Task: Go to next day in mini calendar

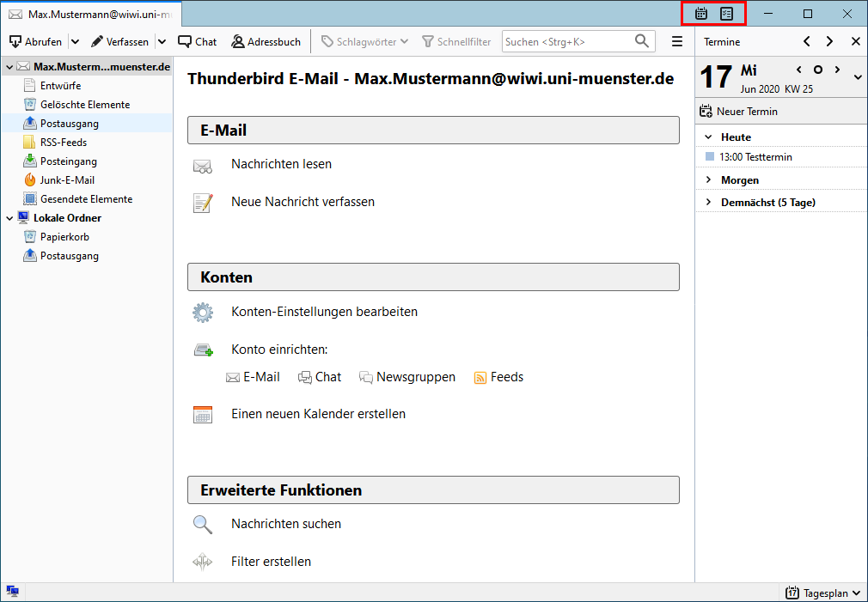Action: pos(837,70)
